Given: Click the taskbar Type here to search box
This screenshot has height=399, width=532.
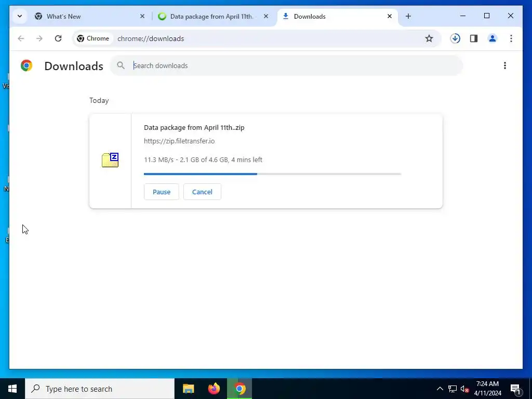Looking at the screenshot, I should [x=100, y=389].
